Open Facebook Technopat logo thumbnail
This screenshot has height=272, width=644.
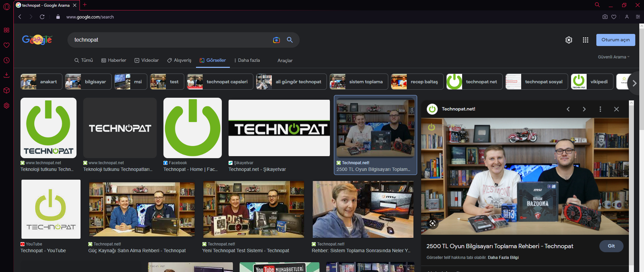point(193,128)
